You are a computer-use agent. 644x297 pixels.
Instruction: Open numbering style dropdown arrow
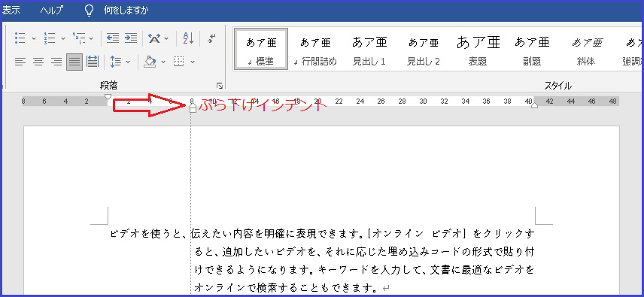63,38
